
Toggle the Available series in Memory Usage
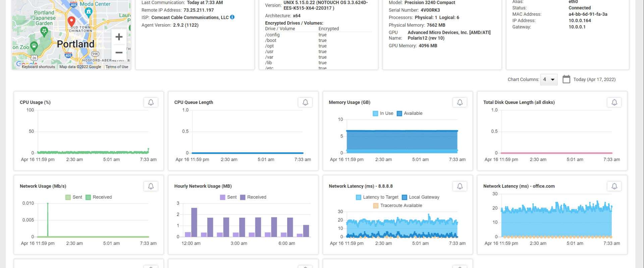coord(410,114)
